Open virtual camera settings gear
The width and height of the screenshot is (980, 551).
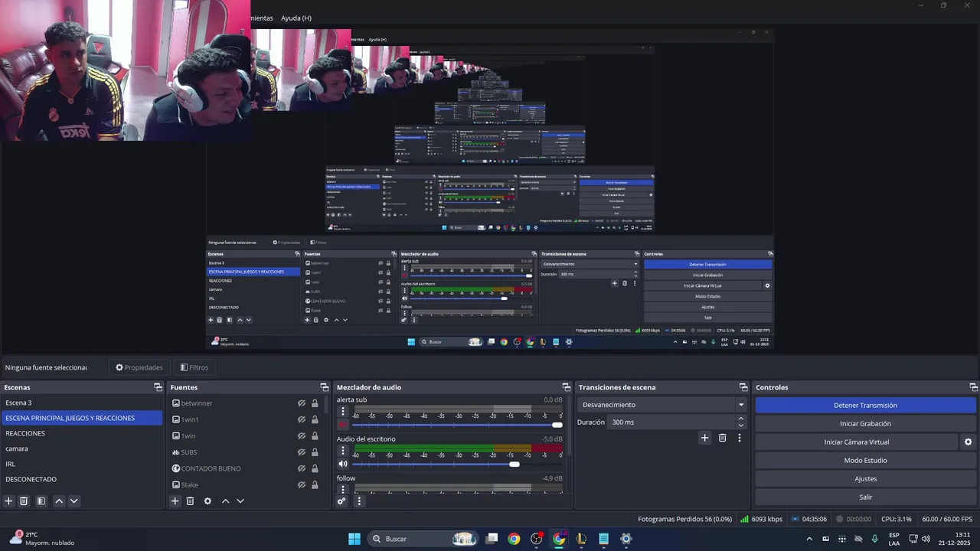968,442
